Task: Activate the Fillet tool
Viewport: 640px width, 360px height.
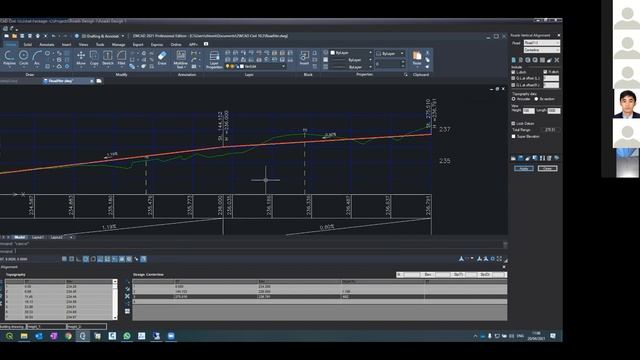Action: click(x=121, y=58)
